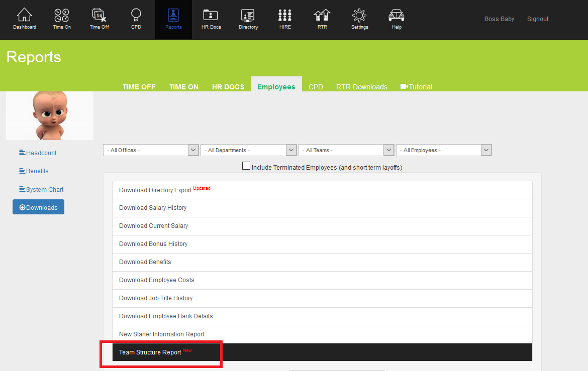Open the All Departments dropdown
The width and height of the screenshot is (588, 371).
point(248,150)
